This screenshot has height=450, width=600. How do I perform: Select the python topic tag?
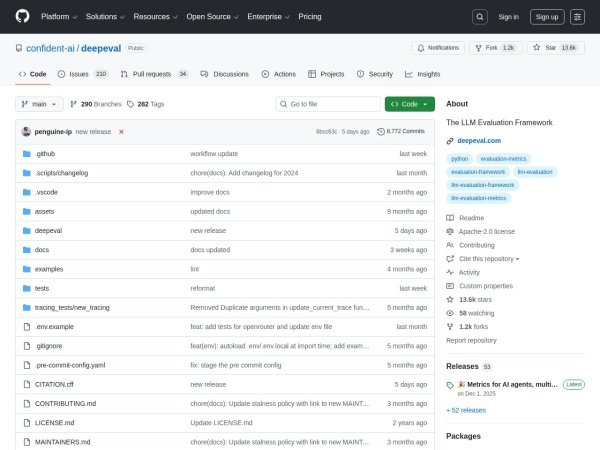459,159
